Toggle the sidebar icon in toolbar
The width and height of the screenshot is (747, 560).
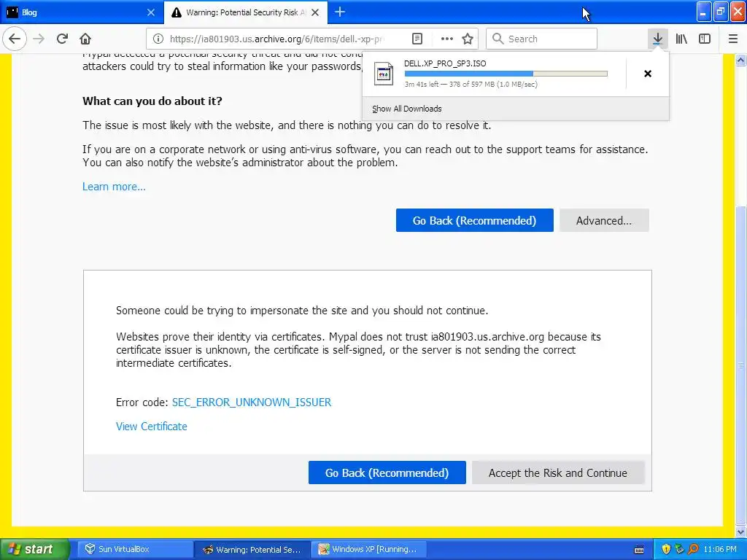click(x=705, y=39)
